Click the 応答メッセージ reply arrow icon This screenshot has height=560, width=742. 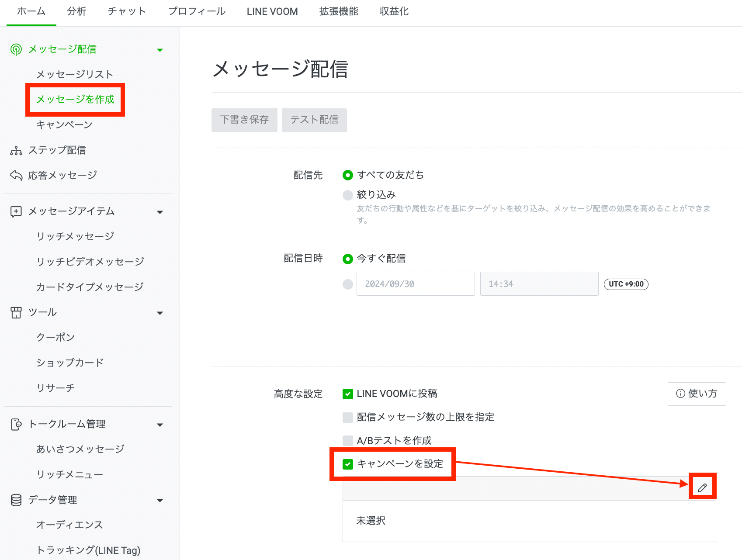[x=16, y=176]
